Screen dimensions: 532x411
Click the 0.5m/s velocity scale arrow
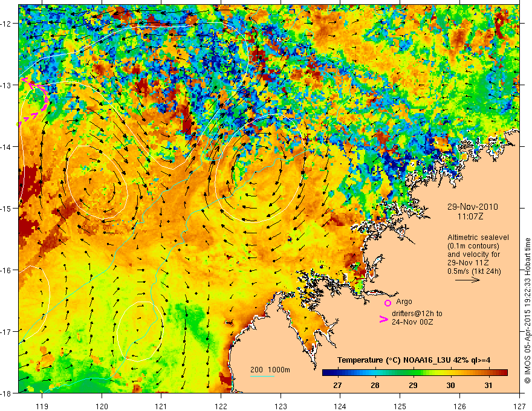tap(467, 280)
